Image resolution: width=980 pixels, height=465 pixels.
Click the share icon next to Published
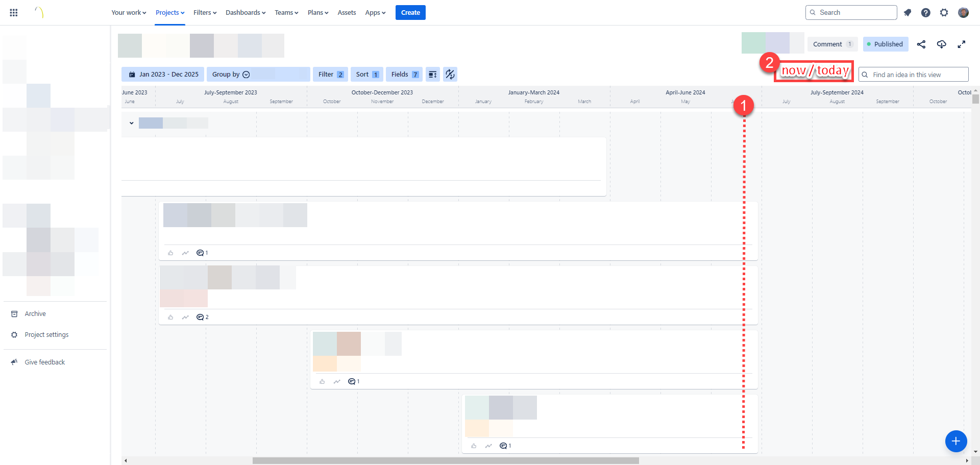click(921, 44)
